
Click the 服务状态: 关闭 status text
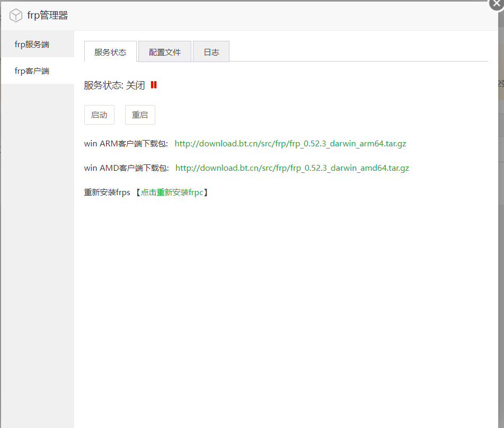click(114, 85)
